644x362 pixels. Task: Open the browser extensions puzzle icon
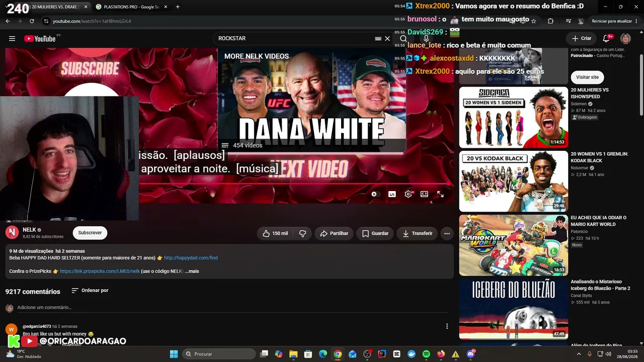(x=550, y=21)
